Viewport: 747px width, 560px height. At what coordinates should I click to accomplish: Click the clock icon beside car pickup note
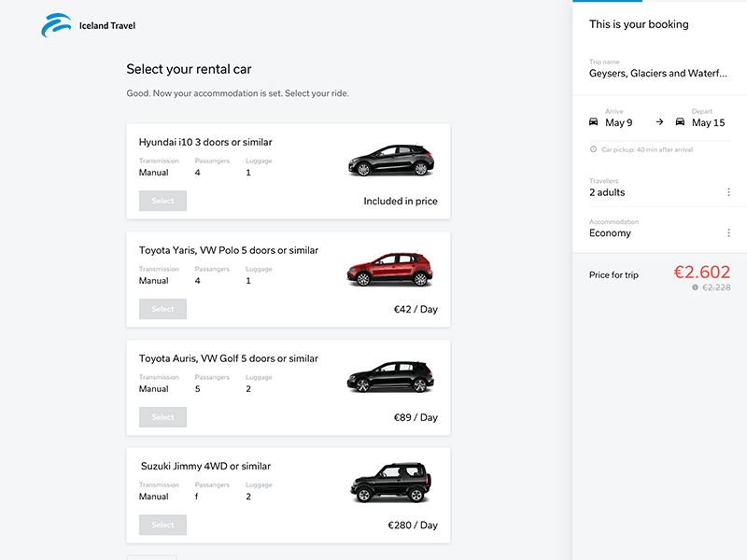[x=594, y=149]
